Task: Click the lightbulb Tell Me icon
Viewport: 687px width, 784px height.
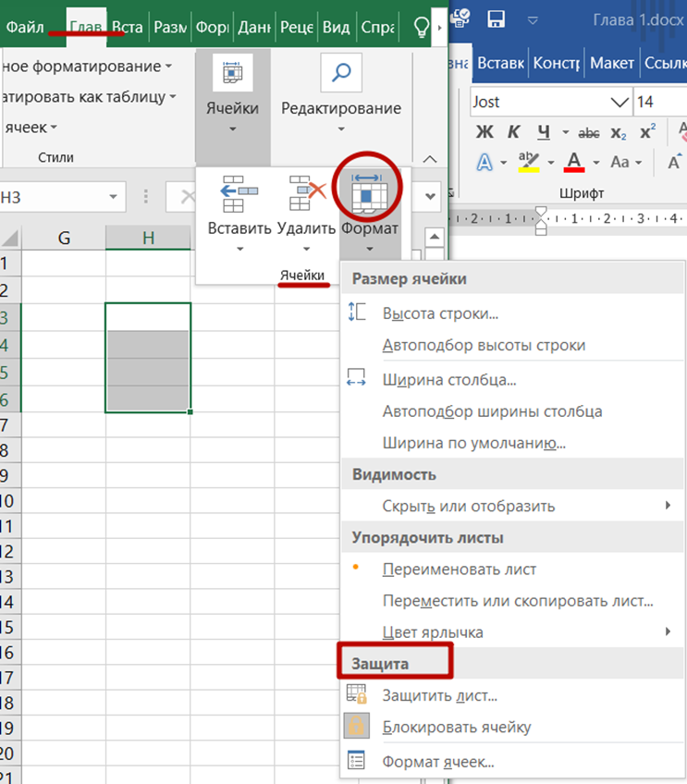Action: pyautogui.click(x=421, y=27)
